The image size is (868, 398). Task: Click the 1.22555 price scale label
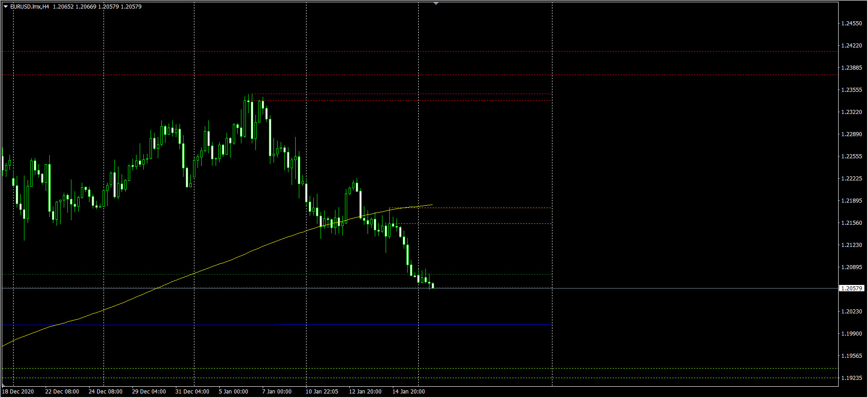(852, 156)
